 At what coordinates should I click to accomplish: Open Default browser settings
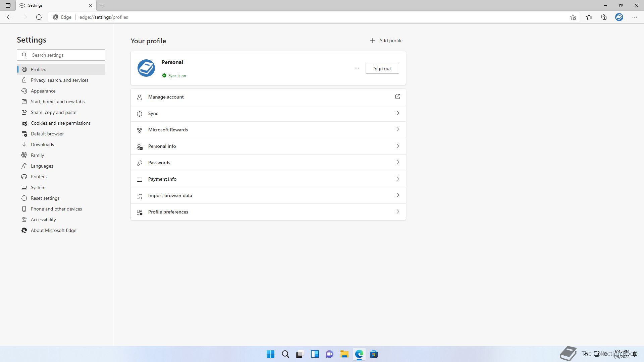pyautogui.click(x=61, y=134)
